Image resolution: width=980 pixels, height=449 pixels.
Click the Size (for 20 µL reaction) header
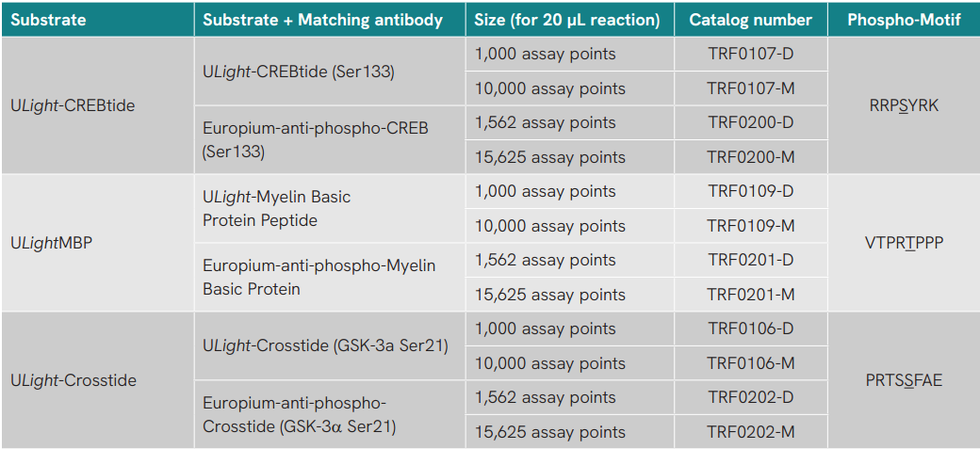click(x=567, y=20)
